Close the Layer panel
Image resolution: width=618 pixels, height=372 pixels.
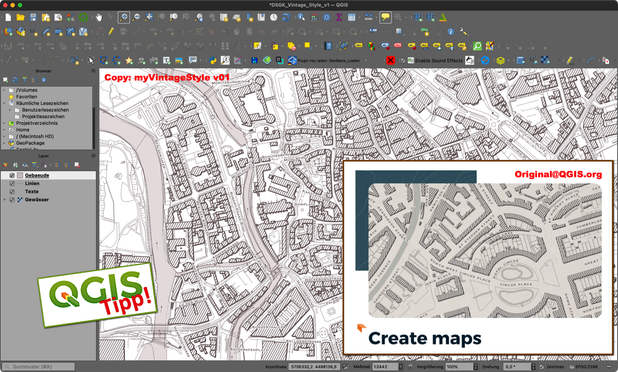click(x=93, y=156)
